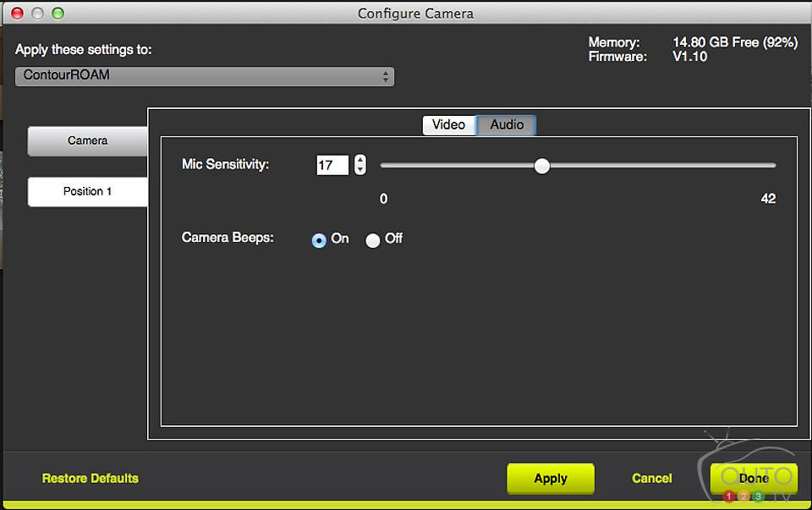Viewport: 812px width, 510px height.
Task: Click the Restore Defaults link
Action: pos(91,479)
